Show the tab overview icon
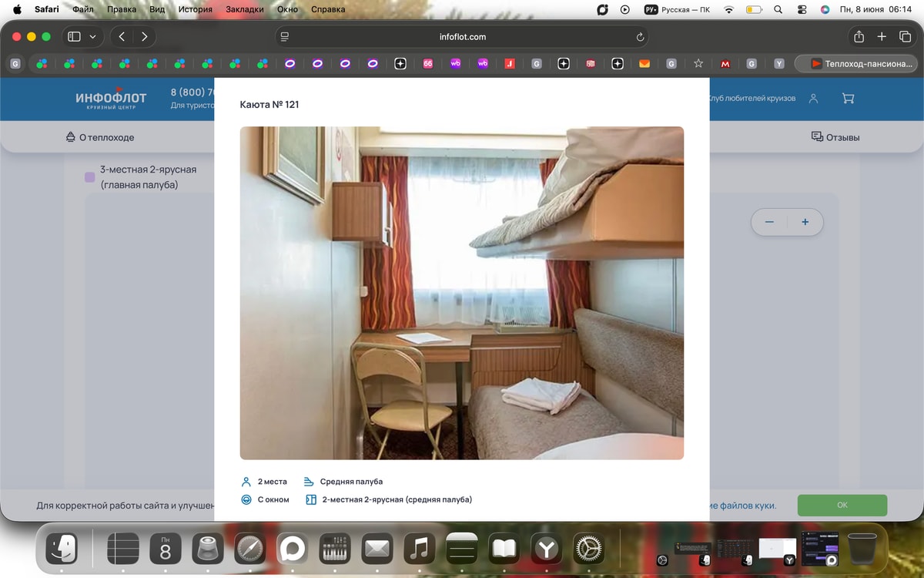This screenshot has height=578, width=924. pyautogui.click(x=906, y=36)
